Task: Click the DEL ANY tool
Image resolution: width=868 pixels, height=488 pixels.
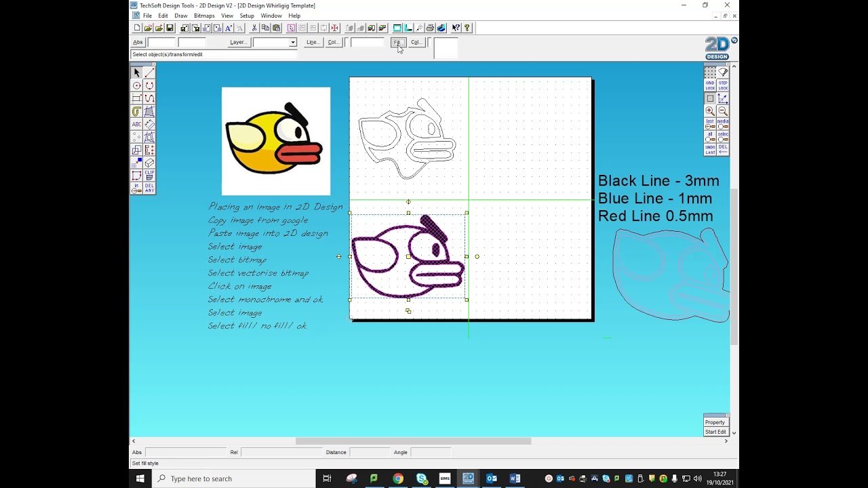Action: click(149, 188)
